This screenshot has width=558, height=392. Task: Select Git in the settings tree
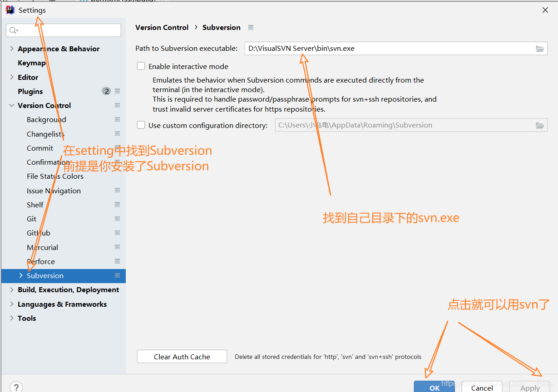point(31,219)
